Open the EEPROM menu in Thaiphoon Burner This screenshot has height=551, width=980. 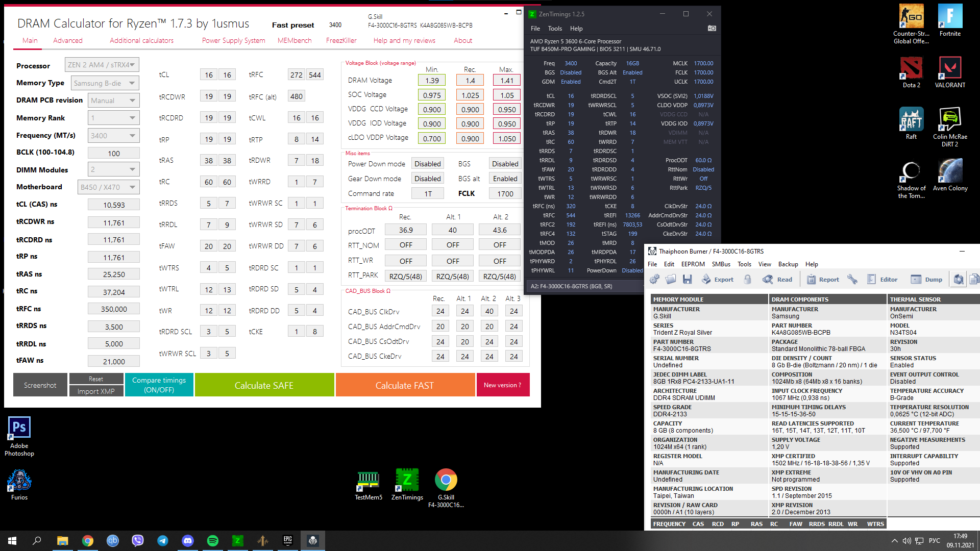coord(693,264)
